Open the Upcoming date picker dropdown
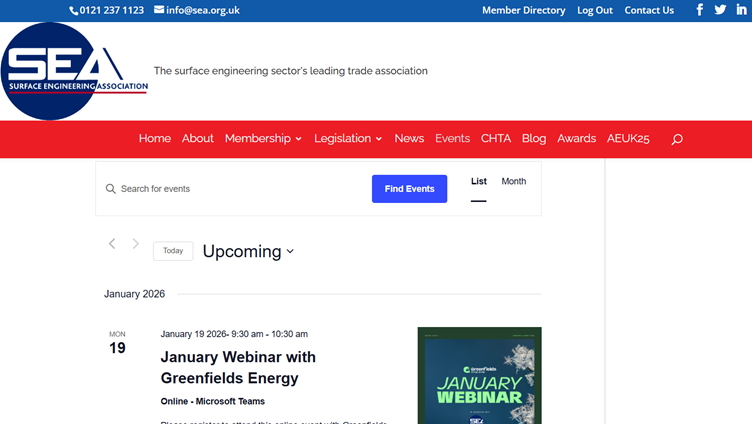The height and width of the screenshot is (424, 752). point(248,251)
